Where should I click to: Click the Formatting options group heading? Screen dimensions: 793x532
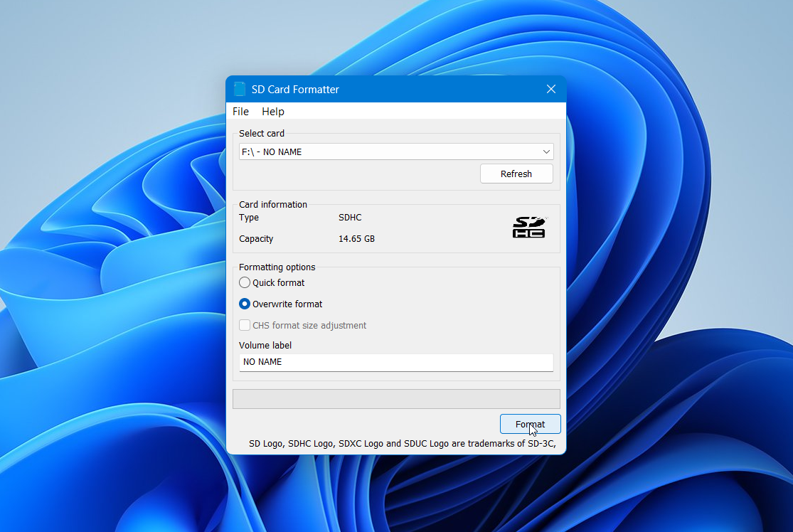click(277, 267)
